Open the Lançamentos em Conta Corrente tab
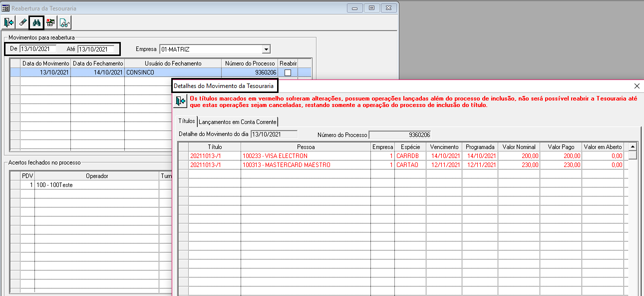This screenshot has width=644, height=296. 237,121
